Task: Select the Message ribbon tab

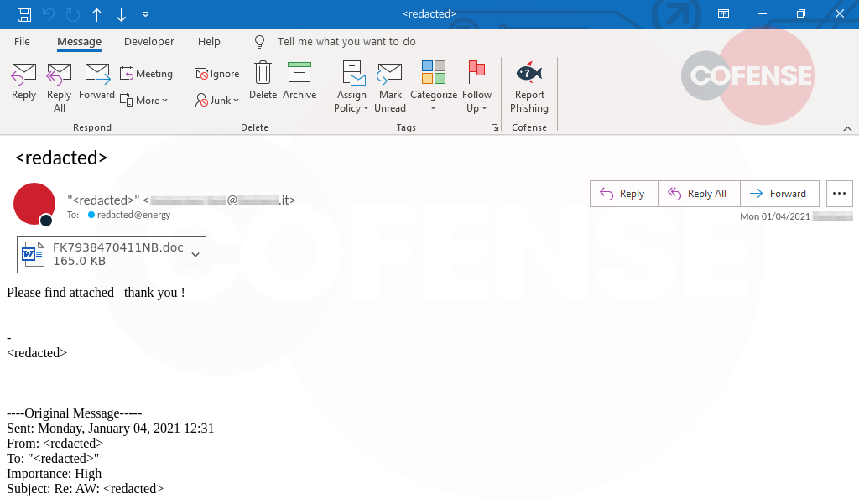Action: pos(80,42)
